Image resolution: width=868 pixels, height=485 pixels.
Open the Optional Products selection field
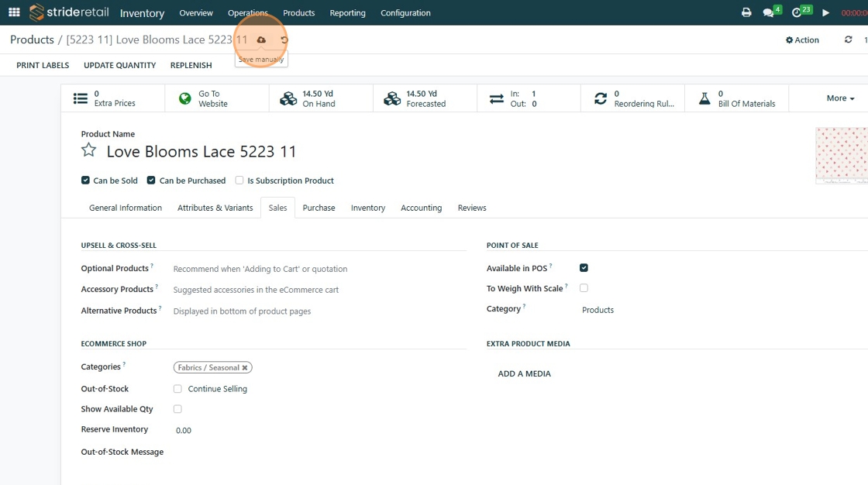[319, 269]
